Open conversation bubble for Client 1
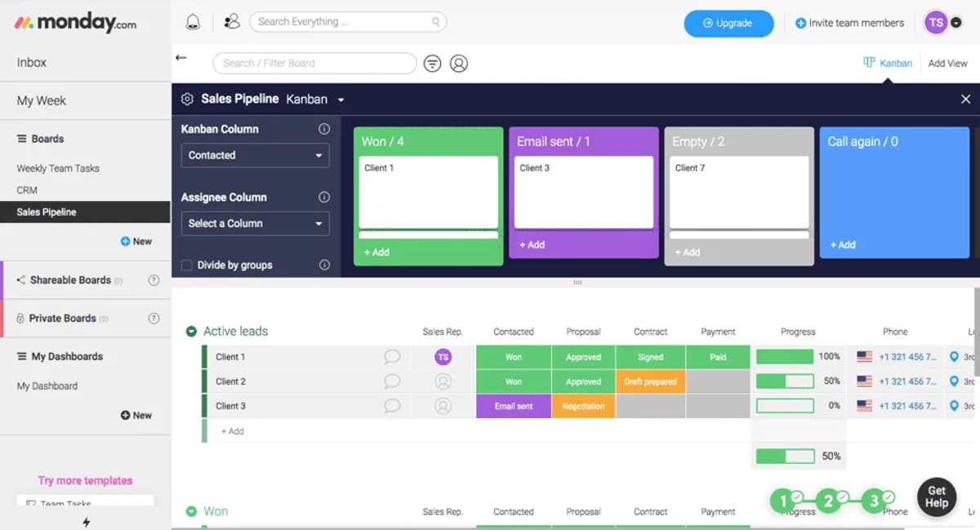The image size is (980, 530). pyautogui.click(x=392, y=357)
